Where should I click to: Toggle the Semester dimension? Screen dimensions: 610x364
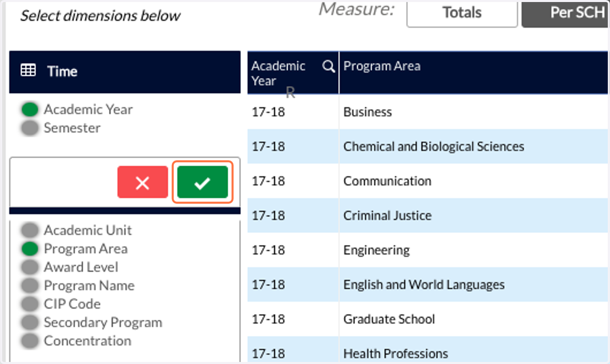tap(30, 128)
